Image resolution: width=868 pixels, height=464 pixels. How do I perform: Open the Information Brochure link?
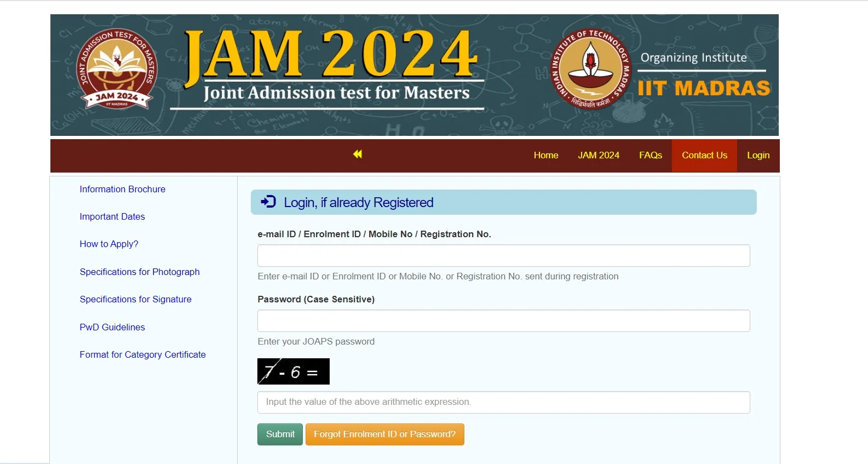[x=123, y=189]
